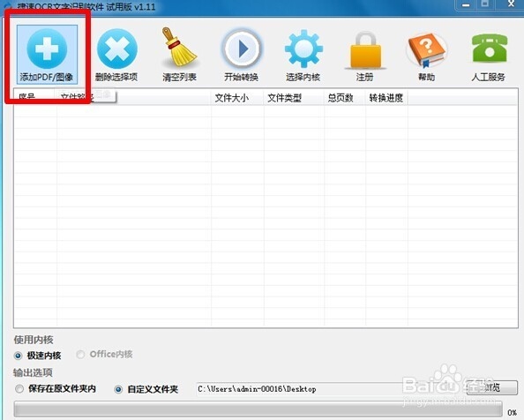Viewport: 524px width, 420px height.
Task: Minimize the OCR software window
Action: pyautogui.click(x=466, y=4)
